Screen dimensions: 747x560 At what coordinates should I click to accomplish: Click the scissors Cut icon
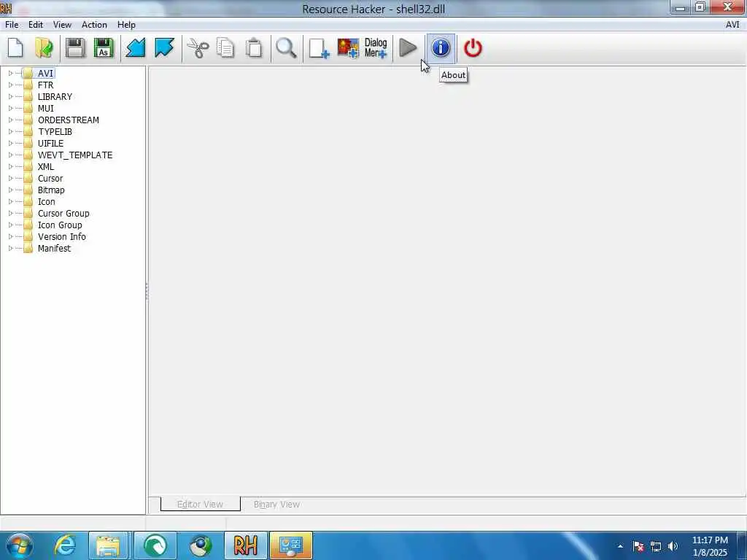(197, 48)
